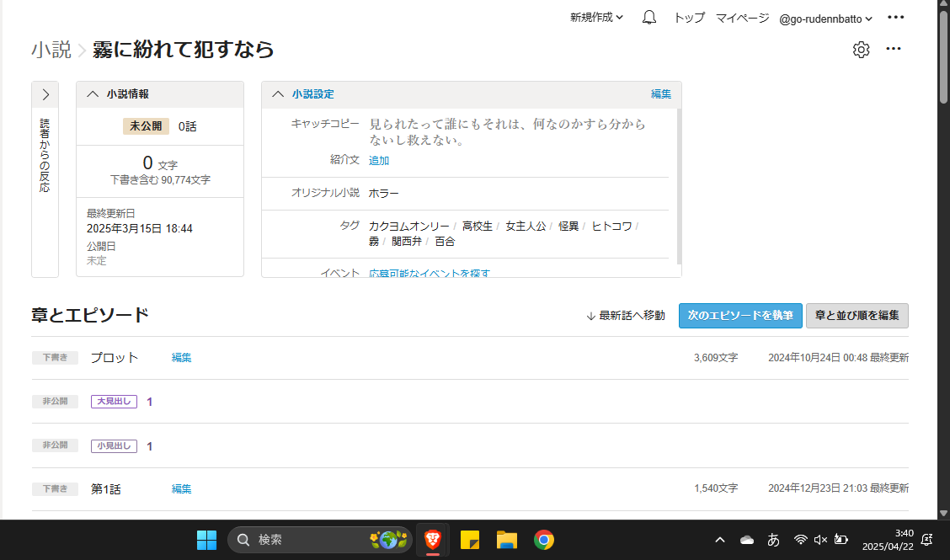
Task: Open the @go-rudennbatto account dropdown
Action: click(825, 18)
